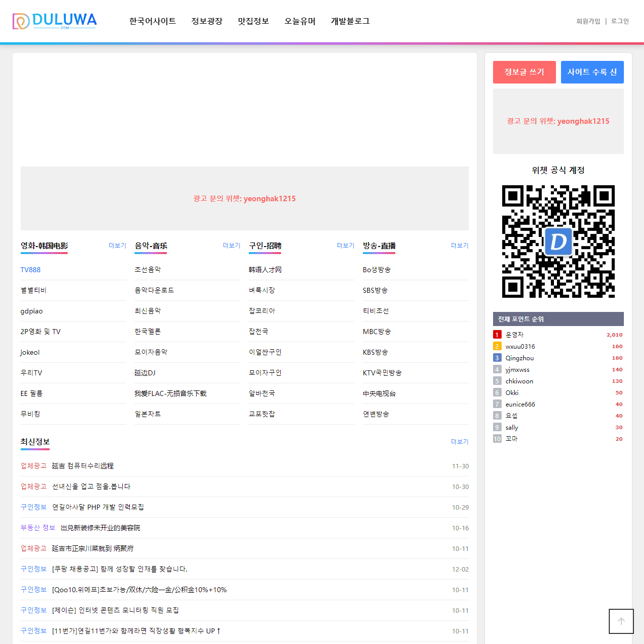Click the 부동산 정보 category tag

[38, 528]
